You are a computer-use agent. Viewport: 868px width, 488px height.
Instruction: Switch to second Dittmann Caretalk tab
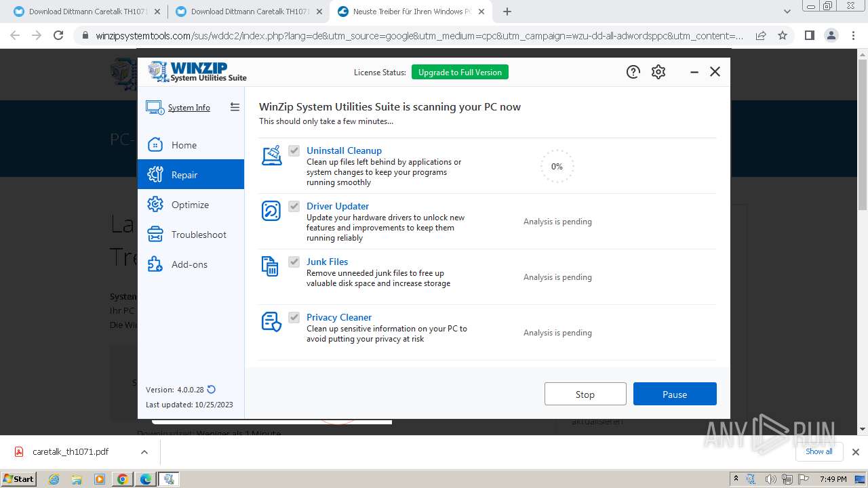248,12
